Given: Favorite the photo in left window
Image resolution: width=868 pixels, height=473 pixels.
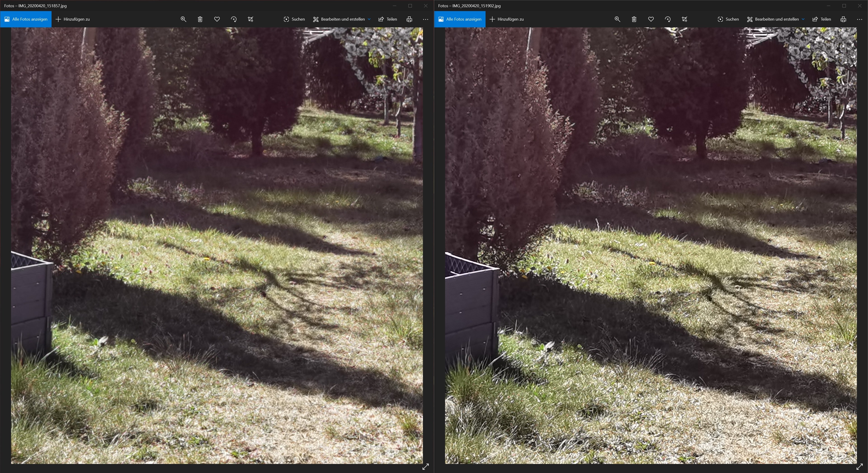Looking at the screenshot, I should tap(217, 19).
